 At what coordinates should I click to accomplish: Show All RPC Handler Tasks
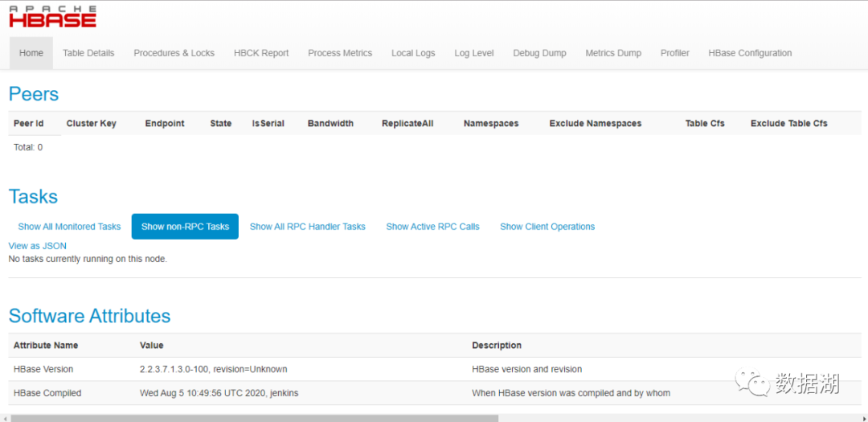(x=307, y=227)
